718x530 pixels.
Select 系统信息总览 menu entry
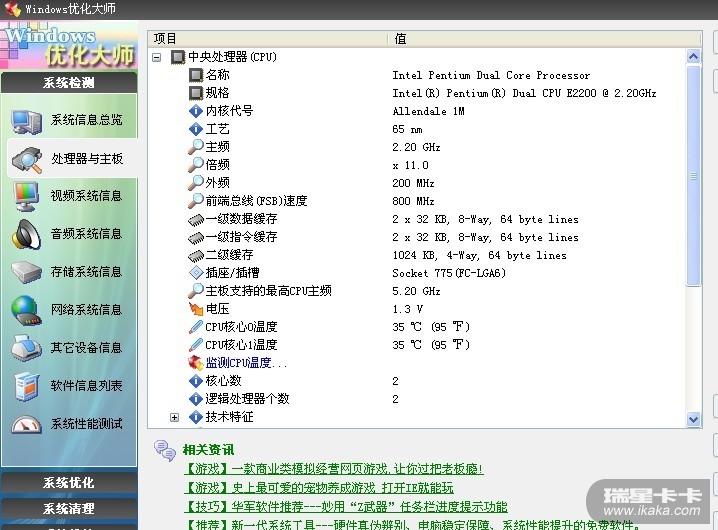tap(87, 120)
